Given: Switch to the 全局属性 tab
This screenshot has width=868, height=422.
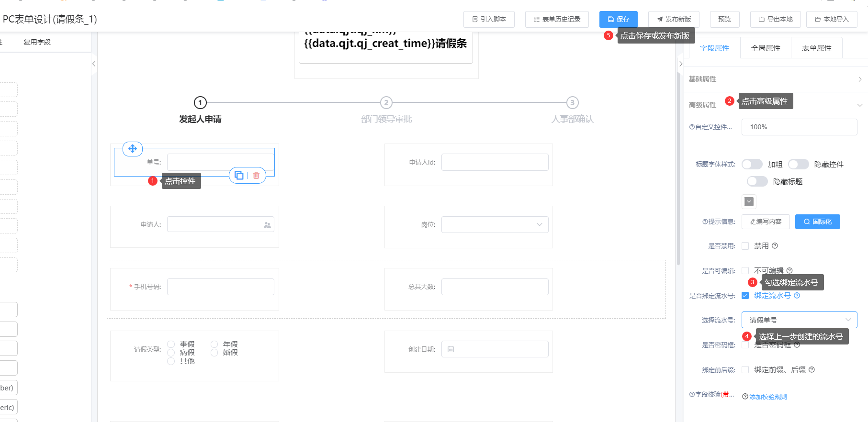Looking at the screenshot, I should pyautogui.click(x=766, y=48).
